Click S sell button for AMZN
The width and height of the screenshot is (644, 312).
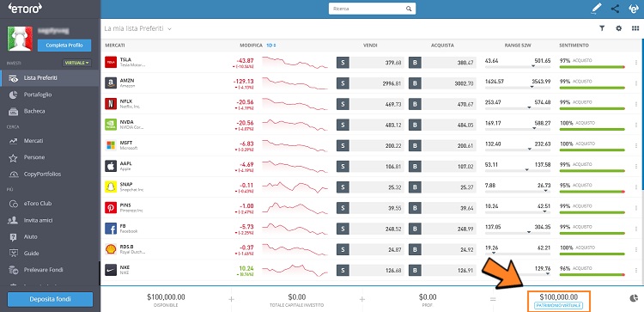(x=343, y=83)
